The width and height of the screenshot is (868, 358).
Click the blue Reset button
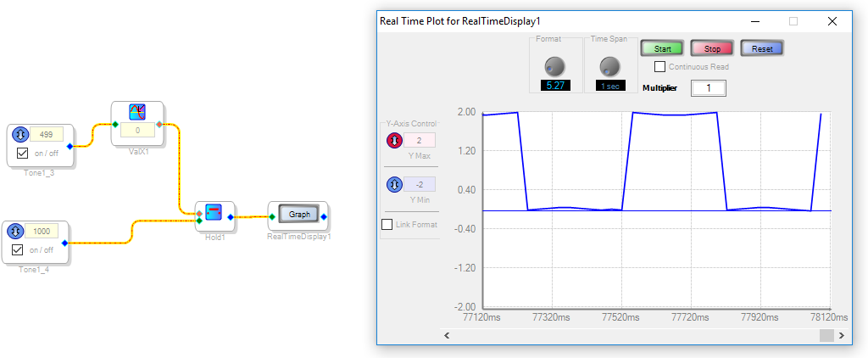coord(762,48)
